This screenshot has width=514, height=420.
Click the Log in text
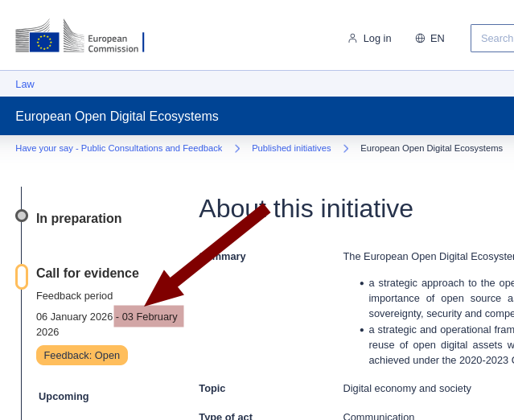click(376, 38)
